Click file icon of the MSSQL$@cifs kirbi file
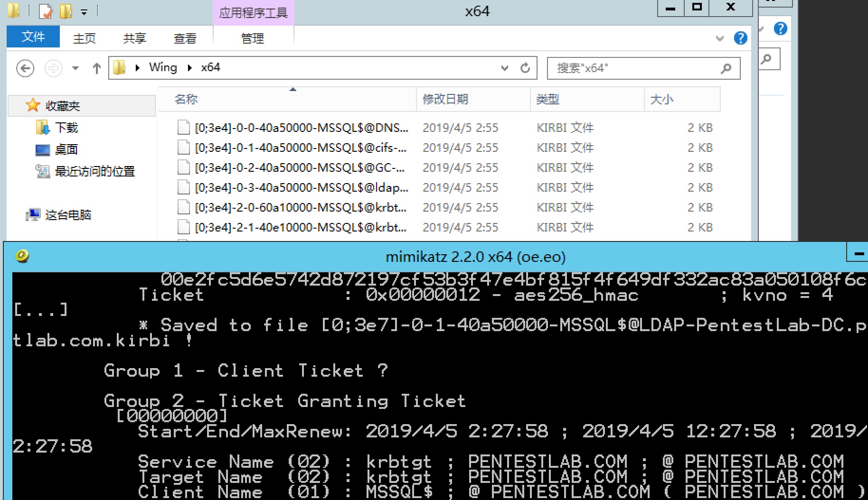Screen dimensions: 868x500 click(183, 148)
